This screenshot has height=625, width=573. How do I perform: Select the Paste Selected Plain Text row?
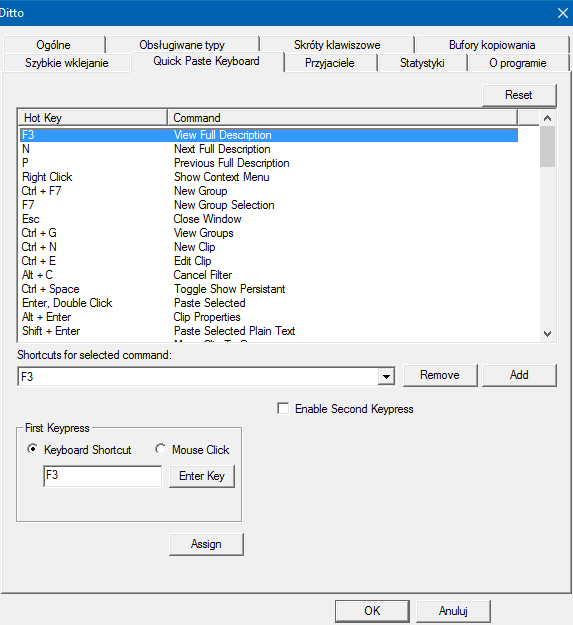[x=269, y=331]
